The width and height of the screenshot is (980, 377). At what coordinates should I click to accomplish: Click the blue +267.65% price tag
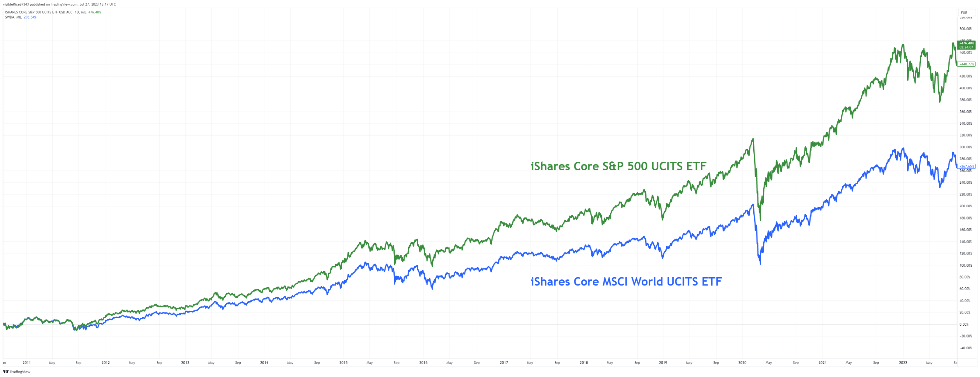click(966, 166)
